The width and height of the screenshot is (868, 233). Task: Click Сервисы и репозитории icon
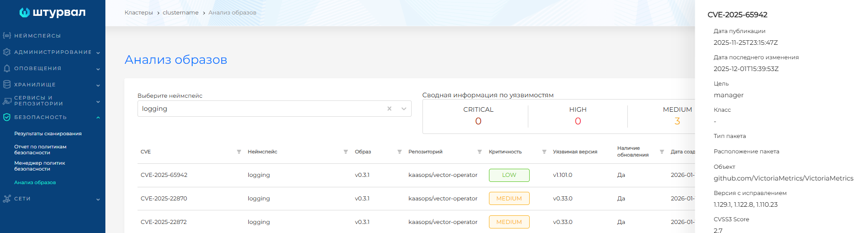pos(7,101)
